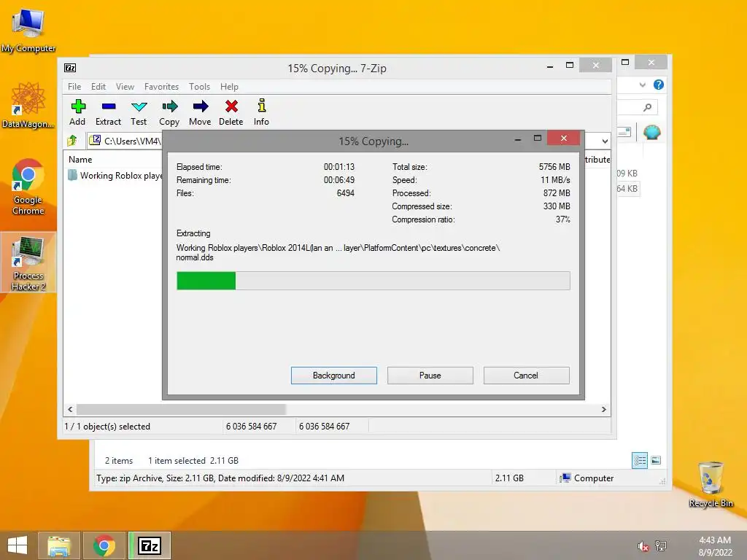Open the File menu in 7-Zip
This screenshot has height=560, width=747.
74,87
